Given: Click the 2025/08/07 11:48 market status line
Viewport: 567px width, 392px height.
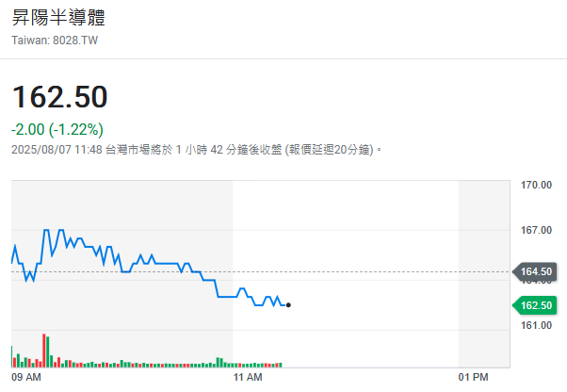Looking at the screenshot, I should coord(196,150).
